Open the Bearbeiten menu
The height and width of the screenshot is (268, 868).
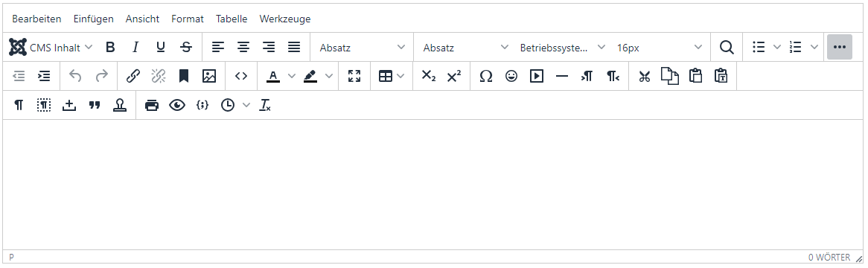coord(36,19)
